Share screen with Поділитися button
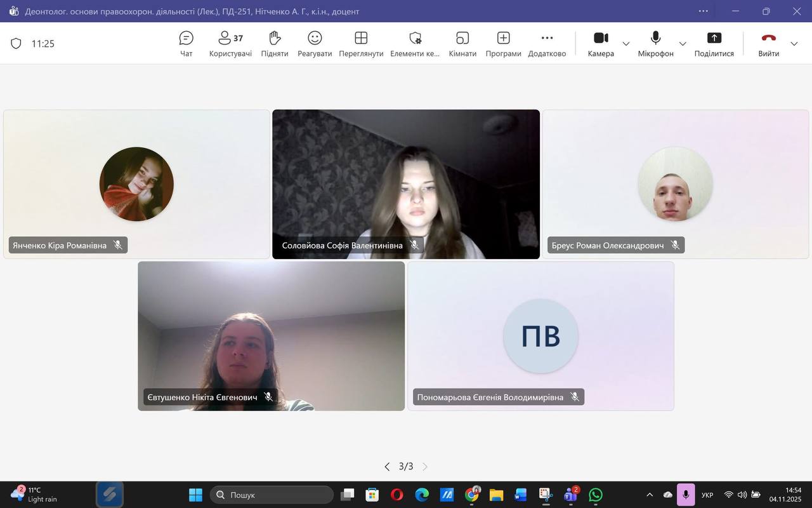The height and width of the screenshot is (508, 812). (714, 44)
